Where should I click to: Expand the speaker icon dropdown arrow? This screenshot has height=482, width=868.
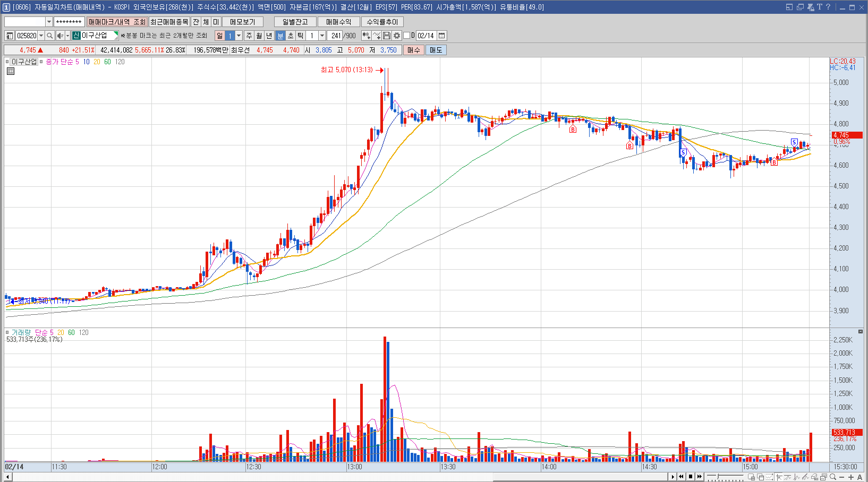click(67, 36)
